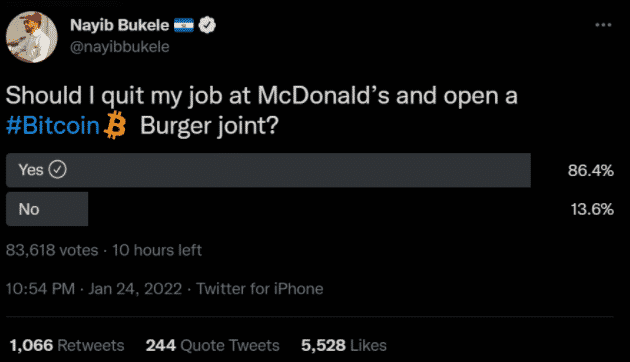Screen dimensions: 630x362
Task: Click the 86.4% poll result
Action: (x=591, y=170)
